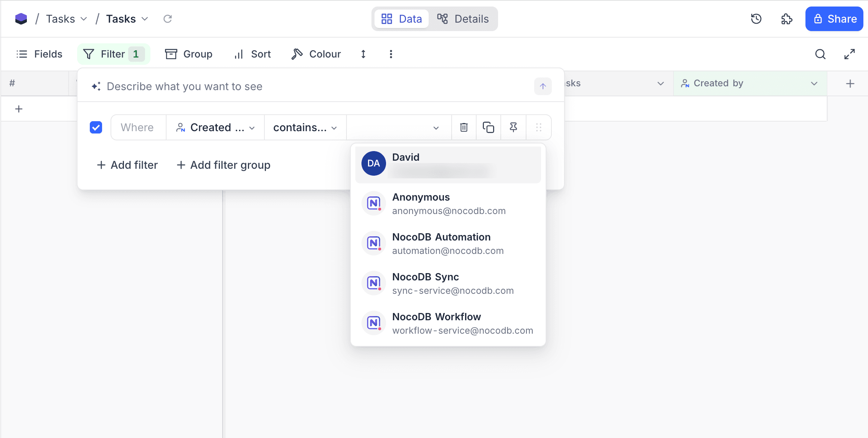Expand the Created by column header menu

[x=814, y=83]
